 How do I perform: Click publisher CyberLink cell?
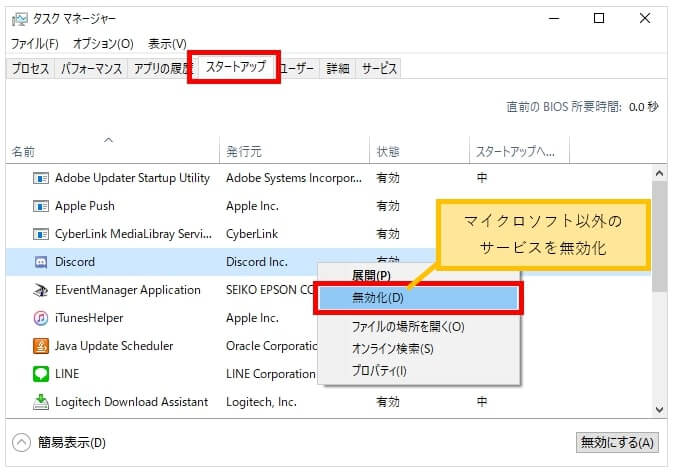point(252,234)
